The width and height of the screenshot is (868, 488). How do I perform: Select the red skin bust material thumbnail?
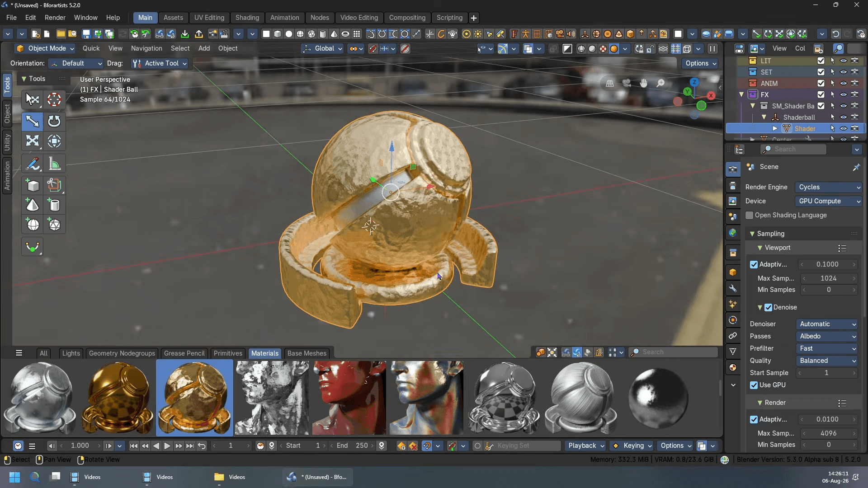coord(349,398)
